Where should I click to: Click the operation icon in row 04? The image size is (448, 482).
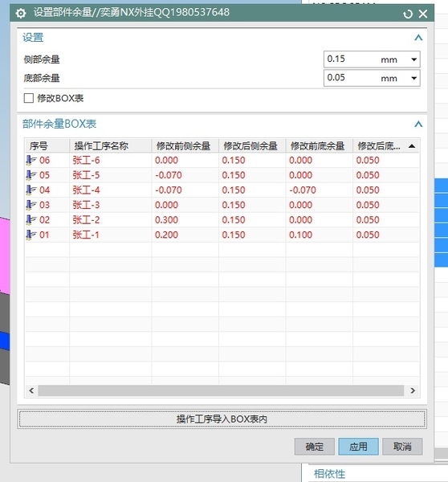pos(31,190)
